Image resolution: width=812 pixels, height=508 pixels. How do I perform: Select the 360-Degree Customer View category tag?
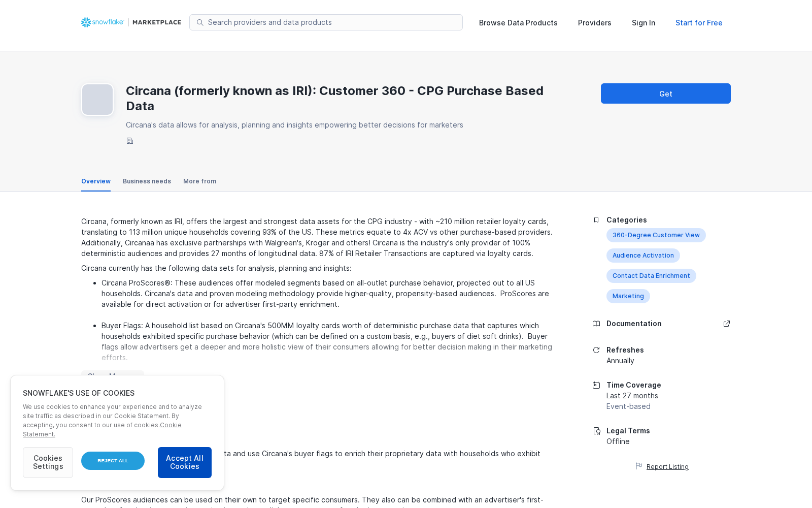tap(656, 235)
